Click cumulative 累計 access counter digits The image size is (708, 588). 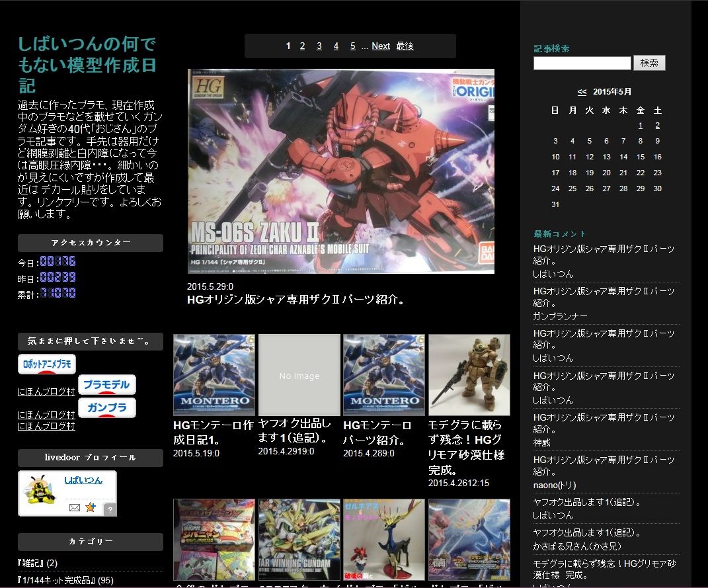click(58, 293)
